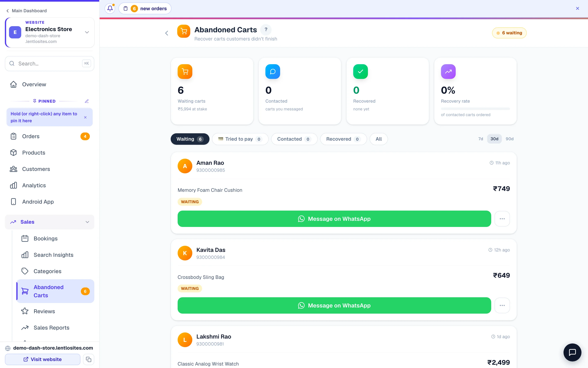Open Reviews page
588x368 pixels.
[x=55, y=311]
